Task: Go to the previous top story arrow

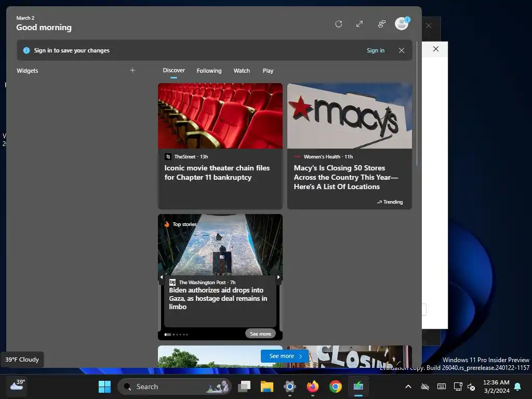Action: tap(162, 277)
